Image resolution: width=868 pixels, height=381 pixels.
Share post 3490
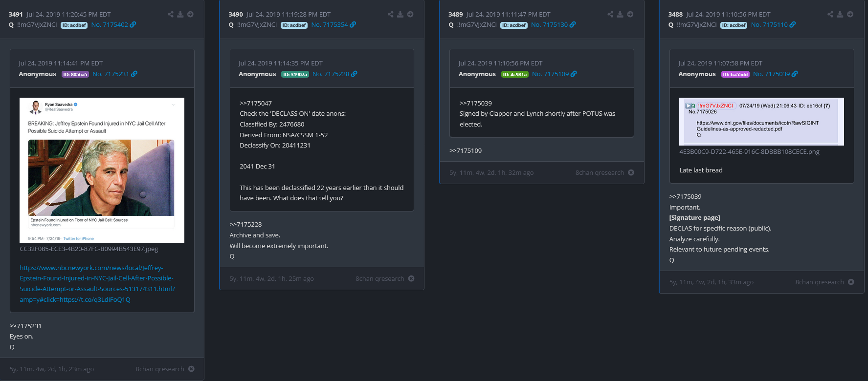391,14
